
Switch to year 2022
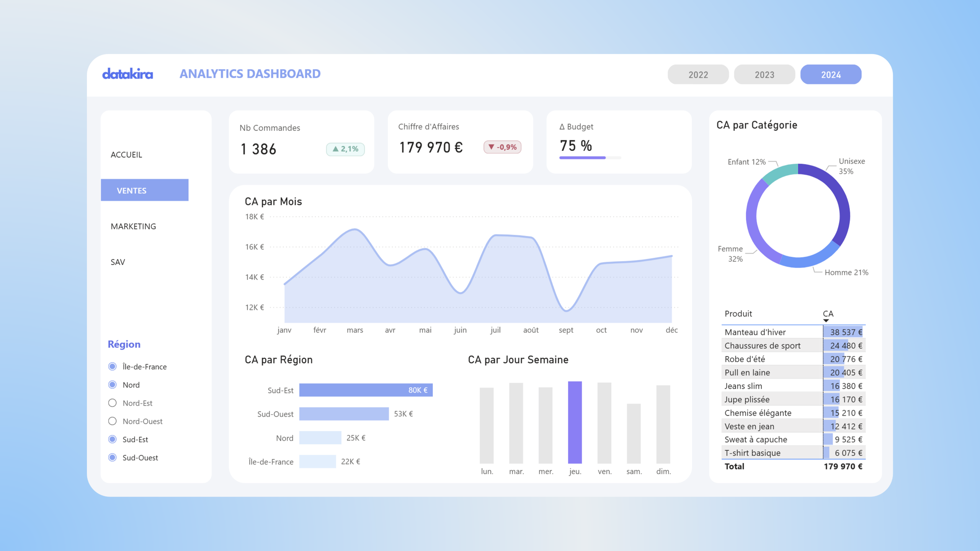point(698,75)
